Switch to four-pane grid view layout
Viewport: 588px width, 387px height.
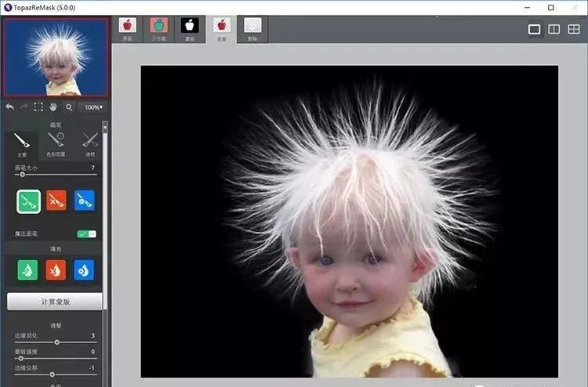[x=573, y=29]
